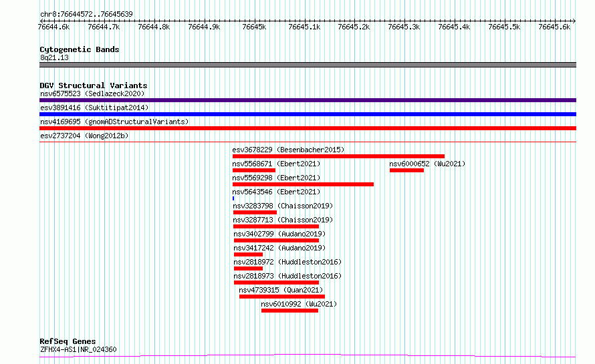Image resolution: width=595 pixels, height=364 pixels.
Task: Select the esv3678229 (Besenbacher2015) red bar
Action: (x=338, y=156)
